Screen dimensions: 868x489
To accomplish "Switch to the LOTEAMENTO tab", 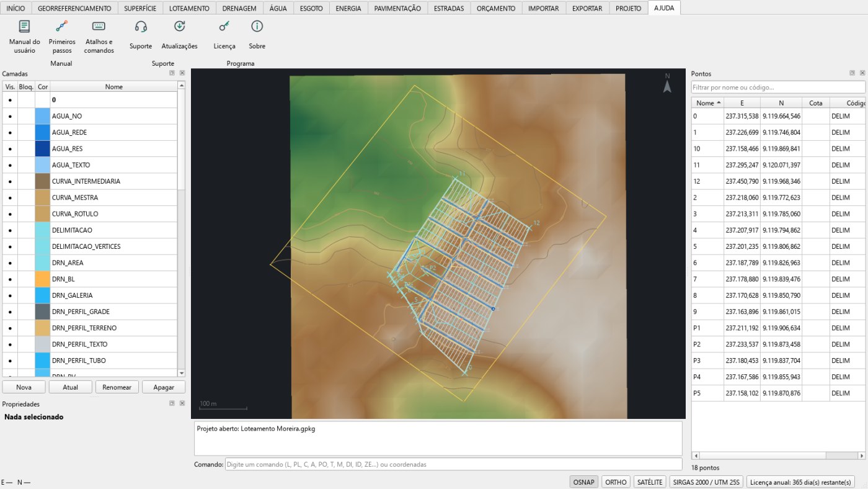I will coord(190,8).
